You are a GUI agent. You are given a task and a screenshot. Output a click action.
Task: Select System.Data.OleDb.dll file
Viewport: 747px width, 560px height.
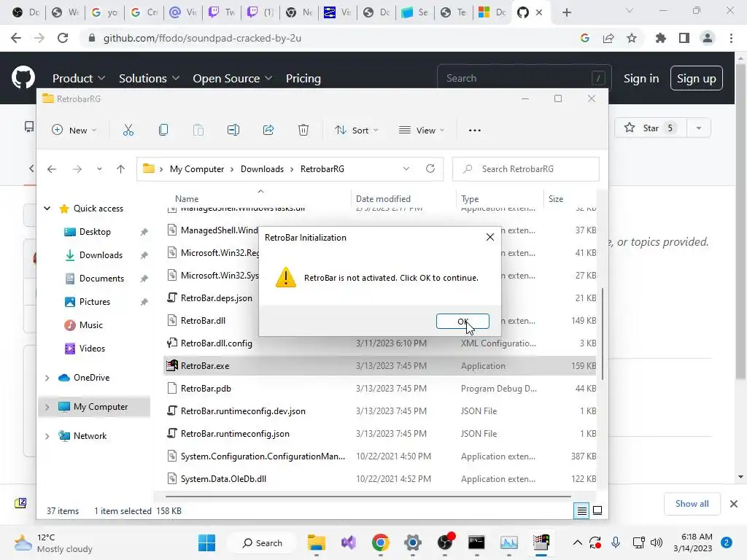379,479
